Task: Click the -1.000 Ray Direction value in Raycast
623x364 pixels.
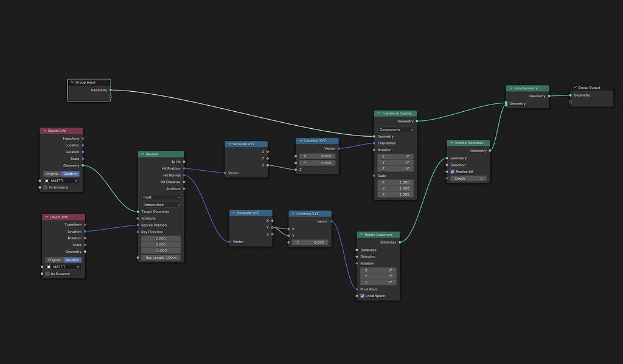Action: pyautogui.click(x=161, y=251)
